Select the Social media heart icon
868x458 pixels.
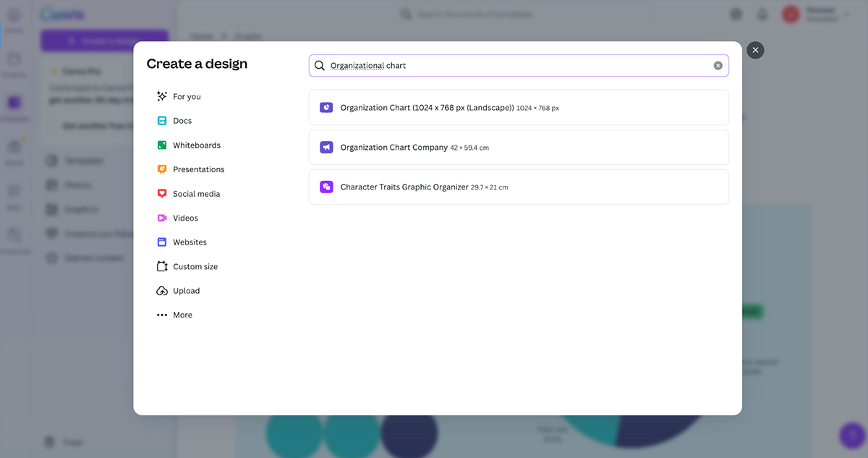coord(162,194)
